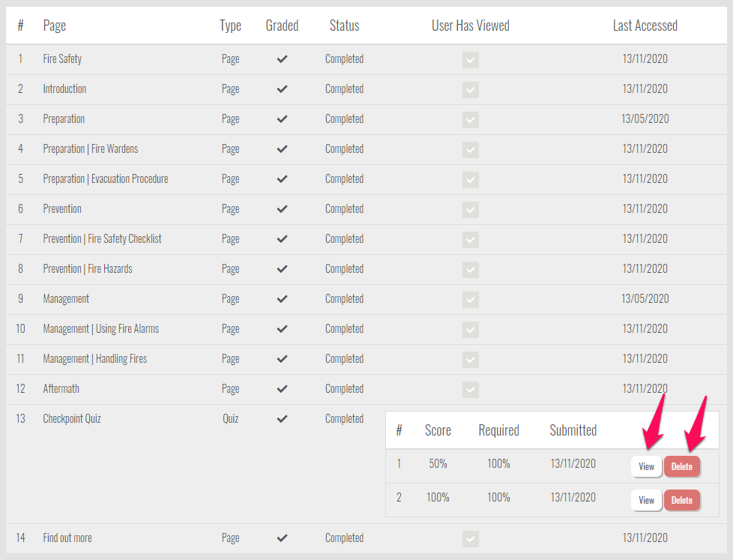Click the Graded checkmark in the Aftermath row

(x=282, y=389)
